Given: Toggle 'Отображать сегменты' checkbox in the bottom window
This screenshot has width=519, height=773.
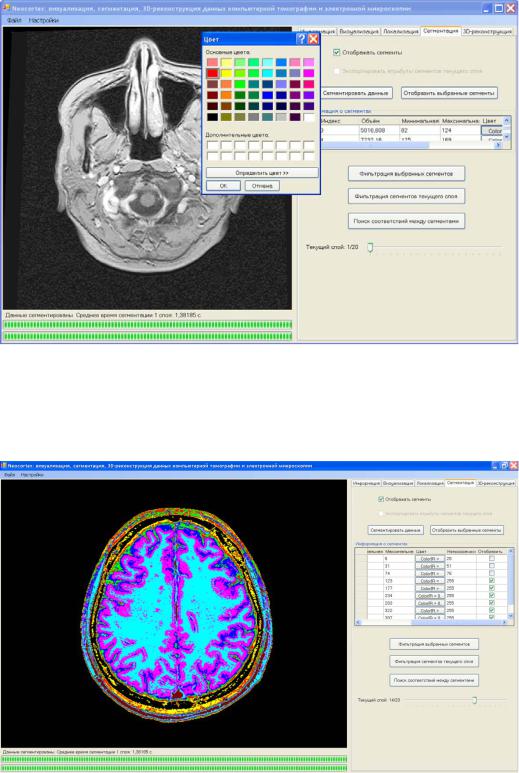Looking at the screenshot, I should coord(381,499).
